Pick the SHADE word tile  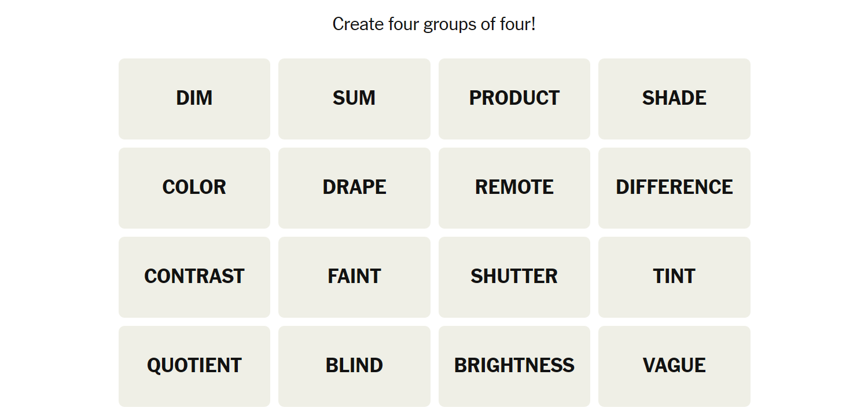(674, 98)
